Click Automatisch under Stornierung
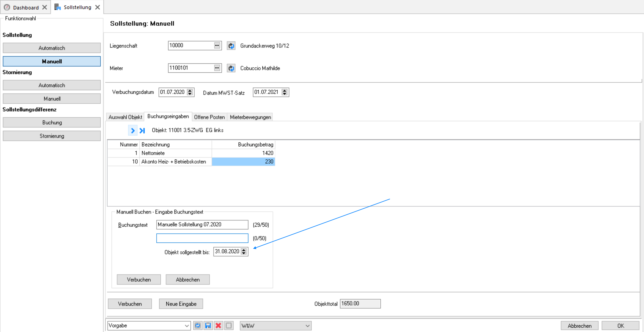644x332 pixels. pos(52,85)
